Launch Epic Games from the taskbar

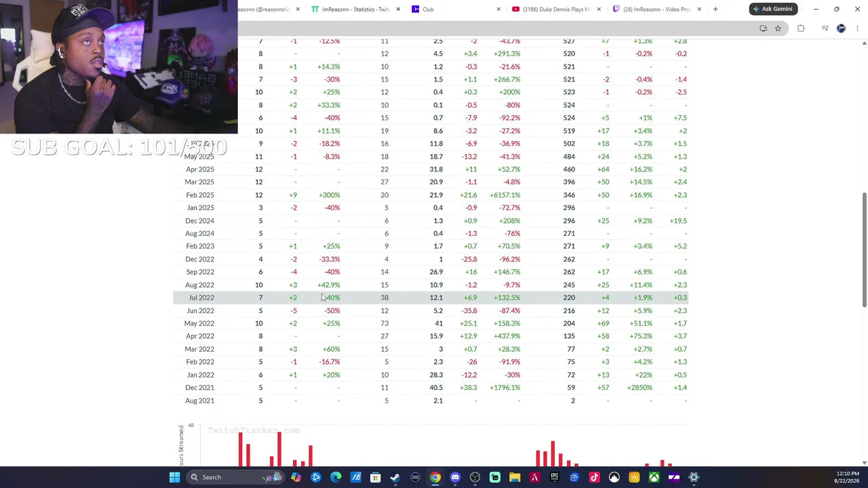click(555, 477)
